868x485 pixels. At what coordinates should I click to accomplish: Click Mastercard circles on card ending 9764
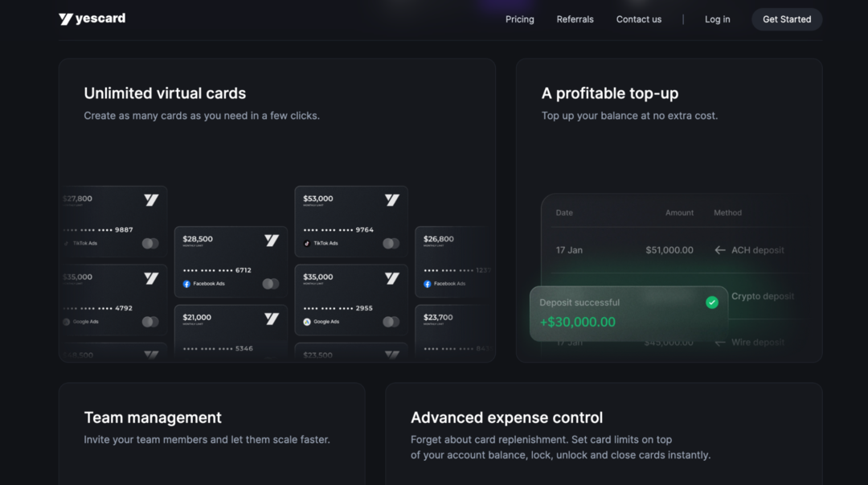[391, 243]
